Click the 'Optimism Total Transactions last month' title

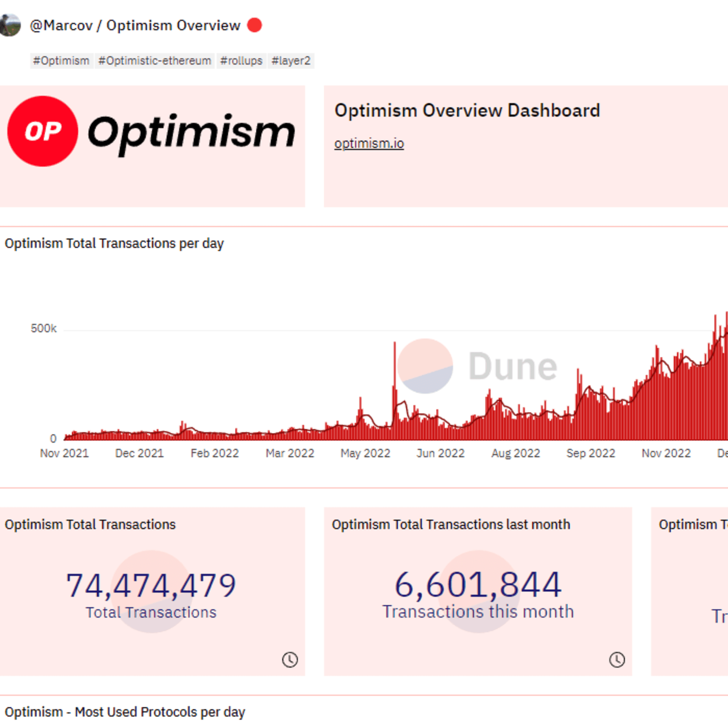pyautogui.click(x=451, y=525)
